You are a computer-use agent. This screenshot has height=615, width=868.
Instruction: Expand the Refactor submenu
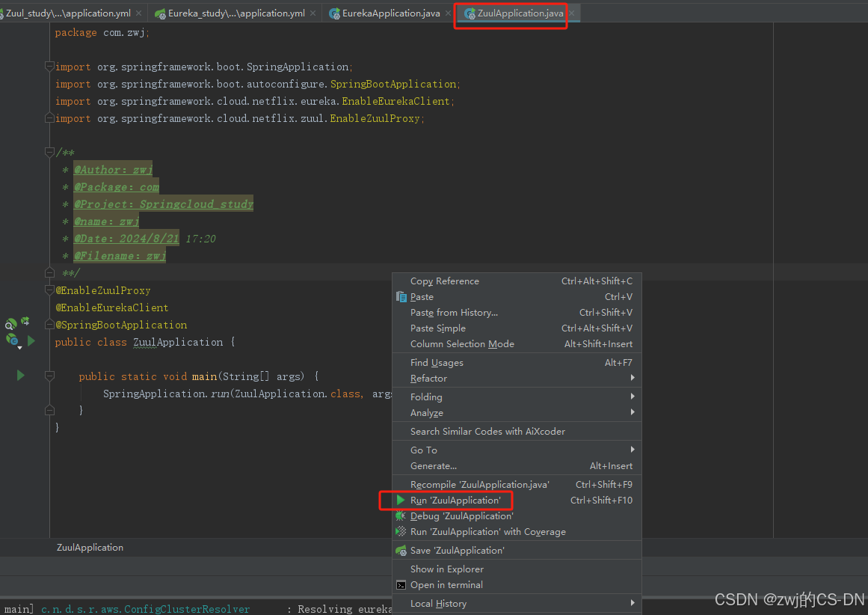point(517,379)
